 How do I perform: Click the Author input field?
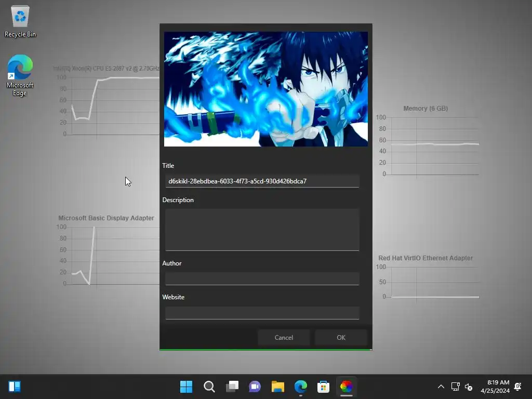point(262,278)
